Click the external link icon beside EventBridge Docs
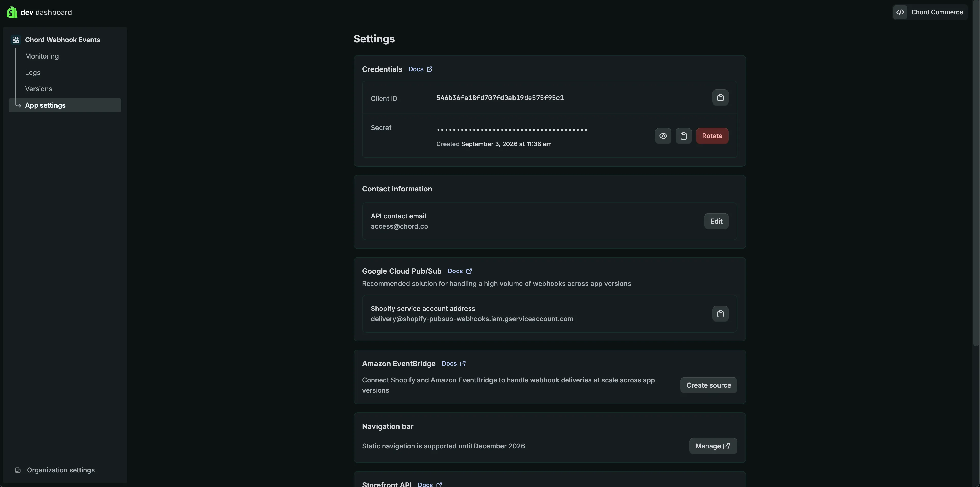The height and width of the screenshot is (487, 980). [463, 363]
